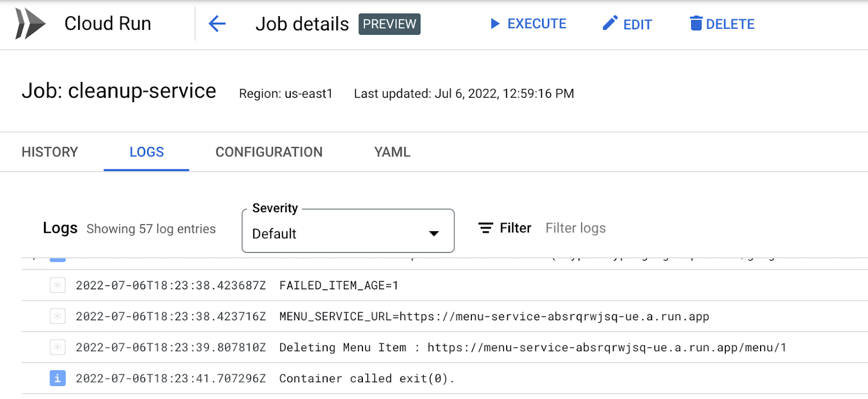Click the blue info icon on the exit(0) log
The height and width of the screenshot is (399, 868).
pyautogui.click(x=58, y=378)
